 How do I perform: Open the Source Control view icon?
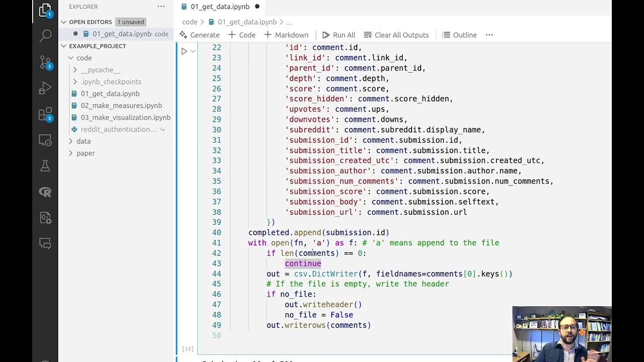point(45,62)
